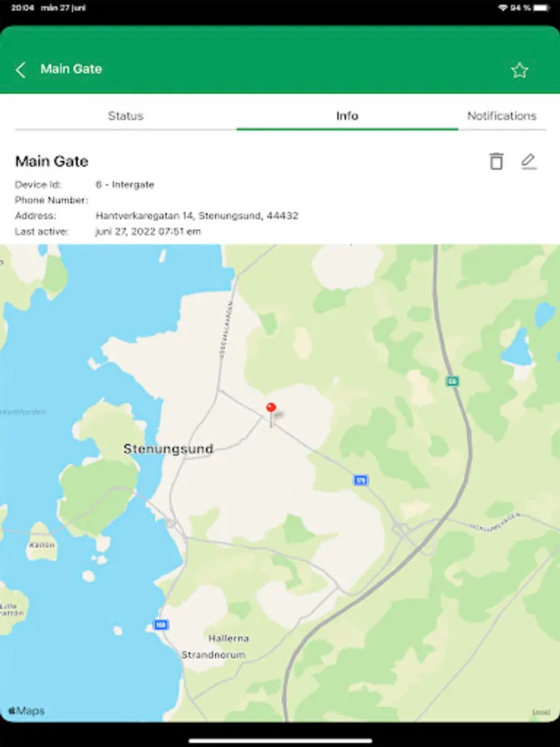560x747 pixels.
Task: Check the Wi-Fi status icon
Action: 503,7
